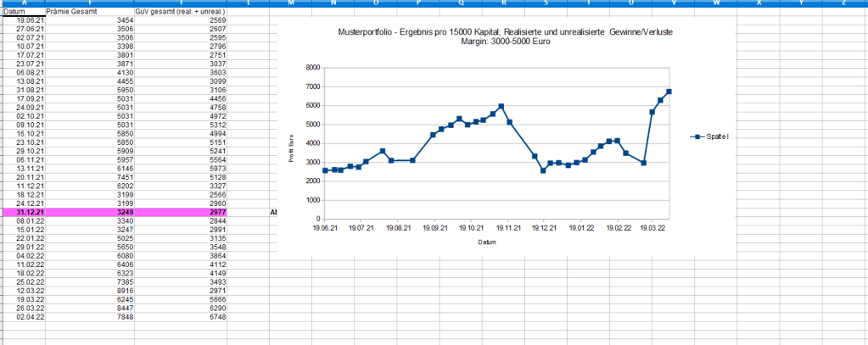The width and height of the screenshot is (868, 345).
Task: Click column header A
Action: pos(23,3)
